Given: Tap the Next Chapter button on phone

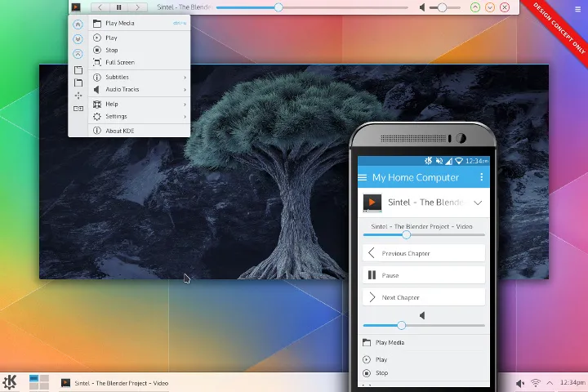Looking at the screenshot, I should click(423, 297).
